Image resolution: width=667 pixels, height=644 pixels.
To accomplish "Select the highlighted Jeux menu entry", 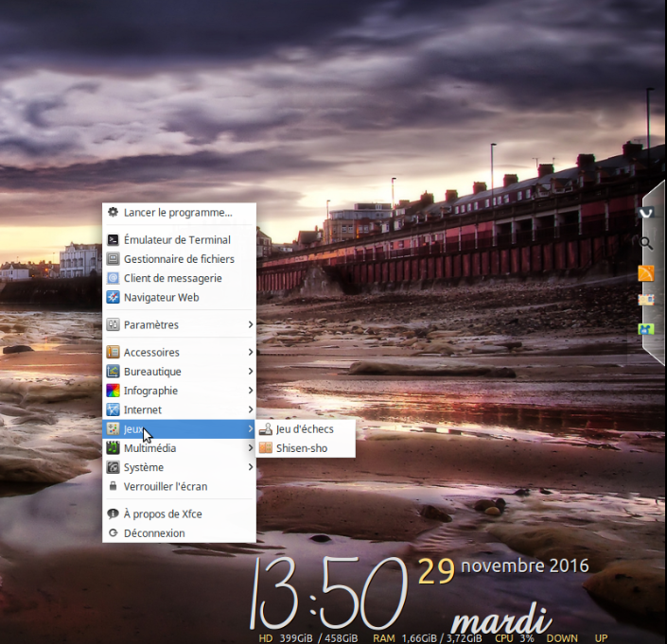I will 179,429.
